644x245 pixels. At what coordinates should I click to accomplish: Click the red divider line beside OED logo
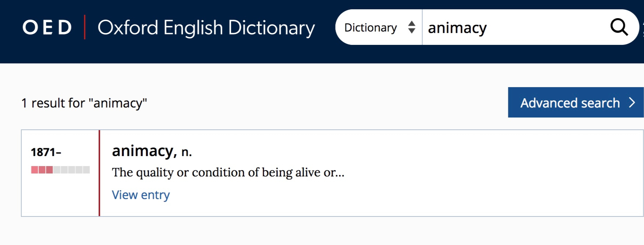(x=85, y=27)
